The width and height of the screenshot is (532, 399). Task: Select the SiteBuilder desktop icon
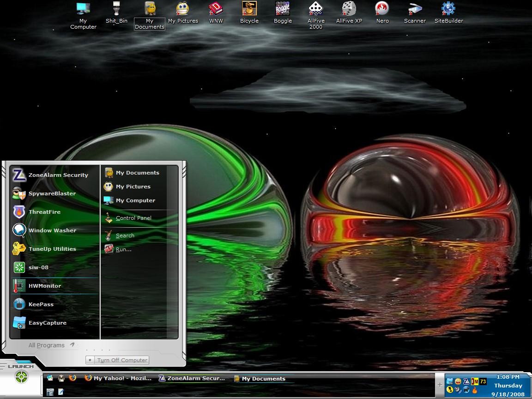click(x=448, y=12)
